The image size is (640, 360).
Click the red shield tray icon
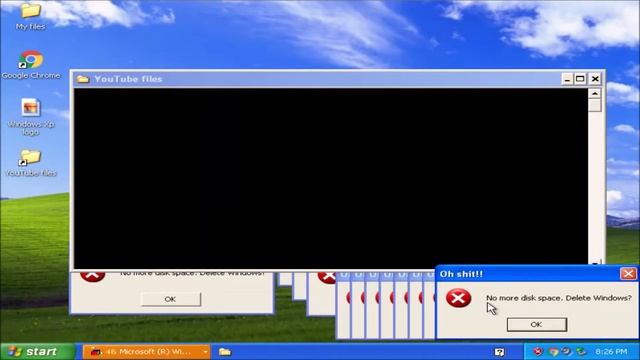click(x=538, y=351)
